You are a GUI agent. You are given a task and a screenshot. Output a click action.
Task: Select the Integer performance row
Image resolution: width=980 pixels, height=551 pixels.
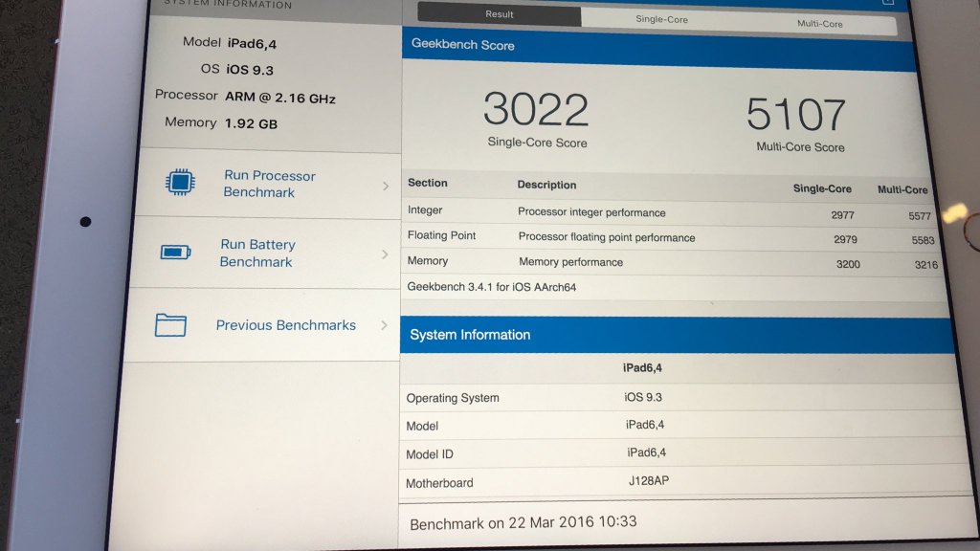coord(670,213)
